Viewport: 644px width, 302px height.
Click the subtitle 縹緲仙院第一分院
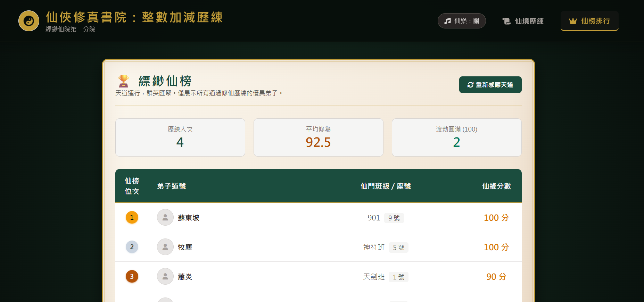click(71, 29)
